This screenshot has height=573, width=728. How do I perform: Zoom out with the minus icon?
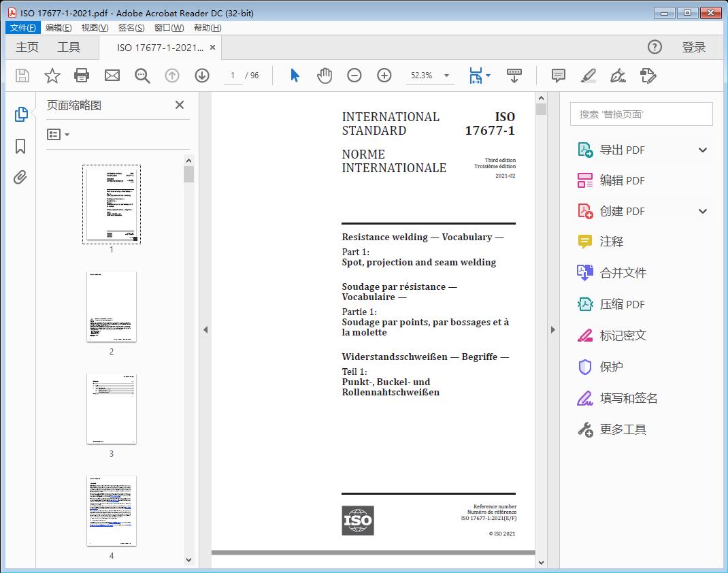[x=354, y=76]
